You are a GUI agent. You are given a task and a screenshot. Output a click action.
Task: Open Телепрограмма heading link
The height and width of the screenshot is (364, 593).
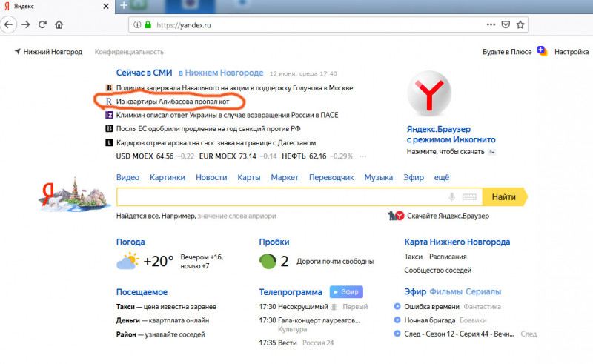tap(291, 292)
